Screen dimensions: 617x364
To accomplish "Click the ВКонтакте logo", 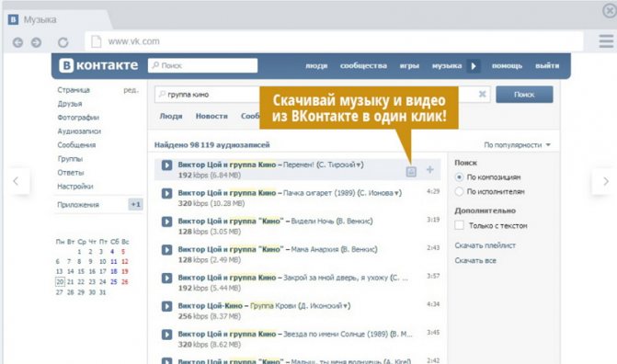I will click(98, 65).
